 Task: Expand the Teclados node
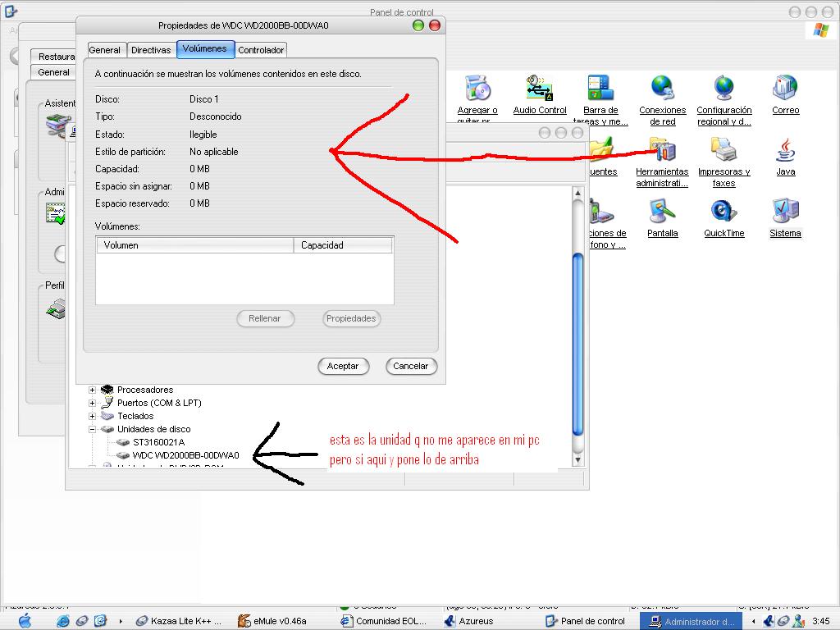[92, 416]
